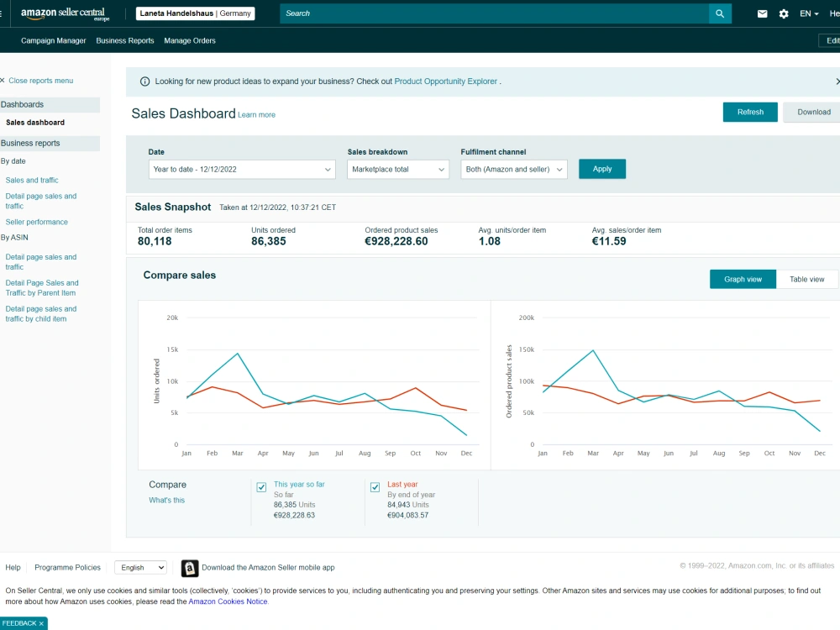The width and height of the screenshot is (840, 630).
Task: Select Sales dashboard in the sidebar
Action: click(35, 122)
